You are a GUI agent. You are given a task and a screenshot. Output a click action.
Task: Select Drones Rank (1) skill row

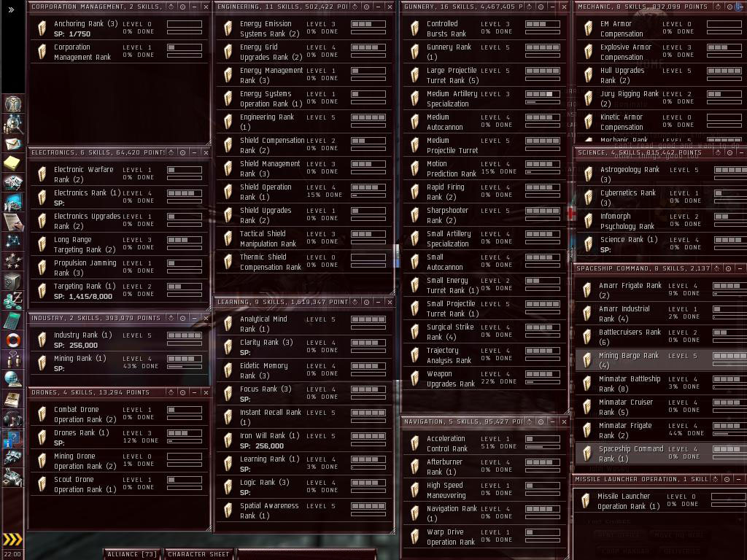coord(120,437)
